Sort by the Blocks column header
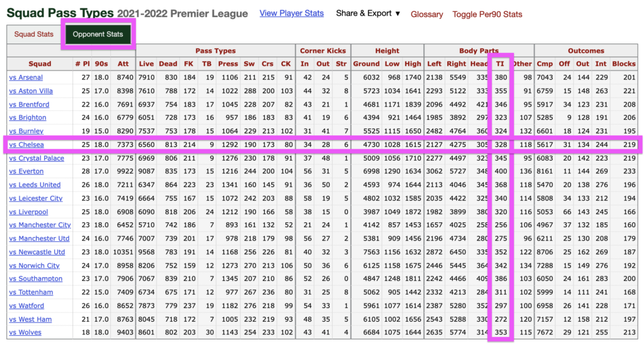Viewport: 644px width, 347px height. (x=623, y=64)
